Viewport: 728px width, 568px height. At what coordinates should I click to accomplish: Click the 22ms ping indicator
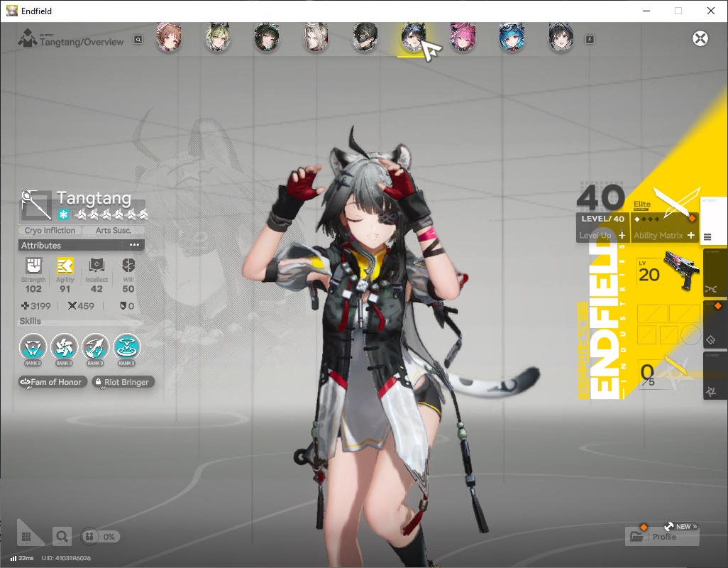[x=22, y=558]
